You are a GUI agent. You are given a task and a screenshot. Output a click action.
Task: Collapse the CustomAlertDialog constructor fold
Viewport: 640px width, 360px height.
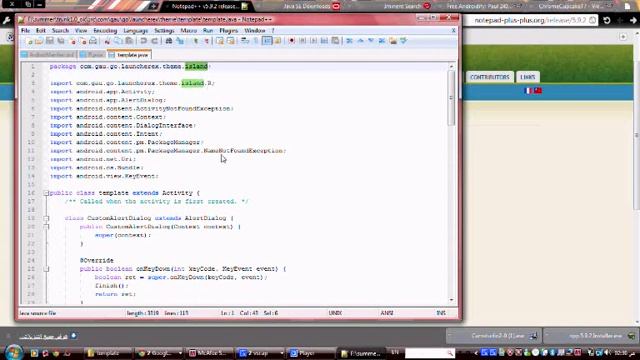coord(46,227)
